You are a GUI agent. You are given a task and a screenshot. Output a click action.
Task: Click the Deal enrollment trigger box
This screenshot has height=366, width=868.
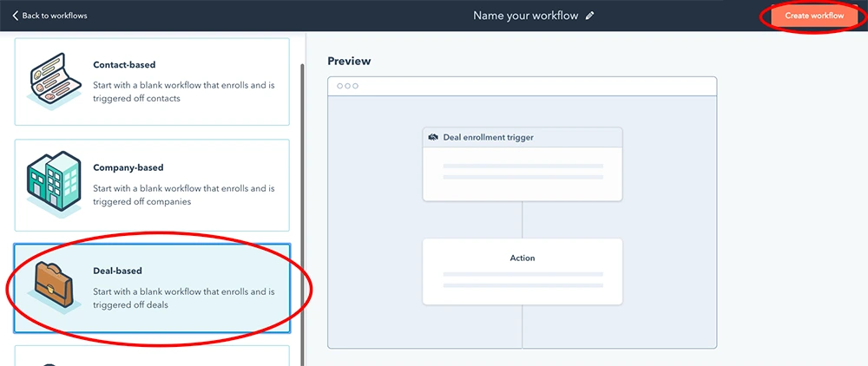tap(522, 164)
